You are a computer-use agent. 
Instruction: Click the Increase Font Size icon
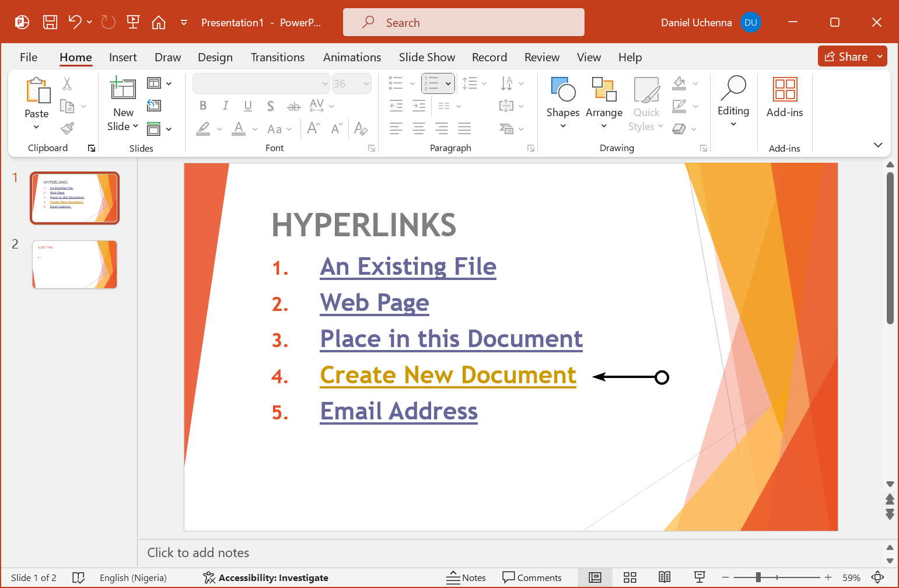tap(313, 128)
